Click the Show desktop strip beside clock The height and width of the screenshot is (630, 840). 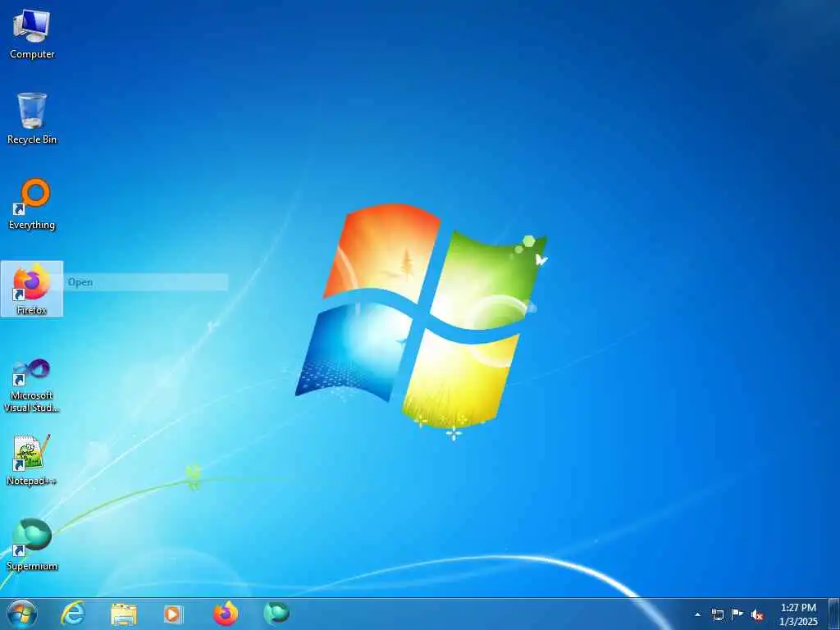tap(833, 614)
